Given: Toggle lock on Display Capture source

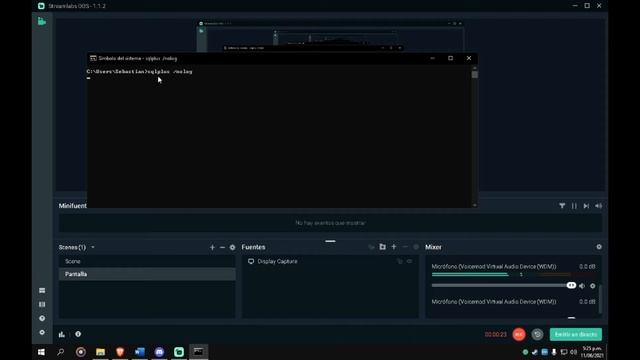Looking at the screenshot, I should click(400, 261).
